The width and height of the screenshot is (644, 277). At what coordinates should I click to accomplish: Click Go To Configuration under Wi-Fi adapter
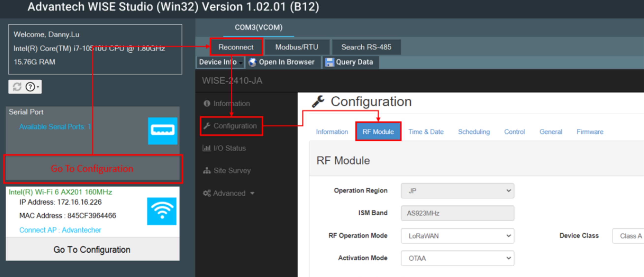92,249
